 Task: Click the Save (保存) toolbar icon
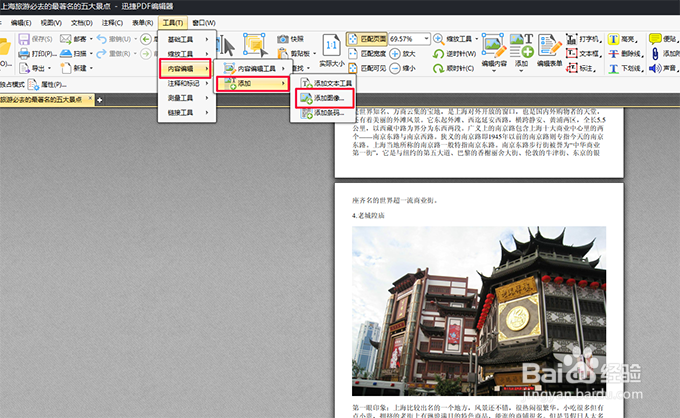(x=24, y=39)
